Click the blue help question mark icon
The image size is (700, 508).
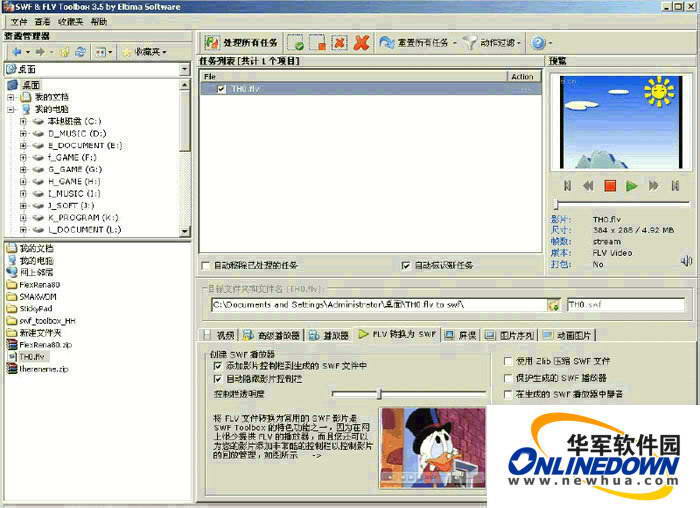pos(538,43)
